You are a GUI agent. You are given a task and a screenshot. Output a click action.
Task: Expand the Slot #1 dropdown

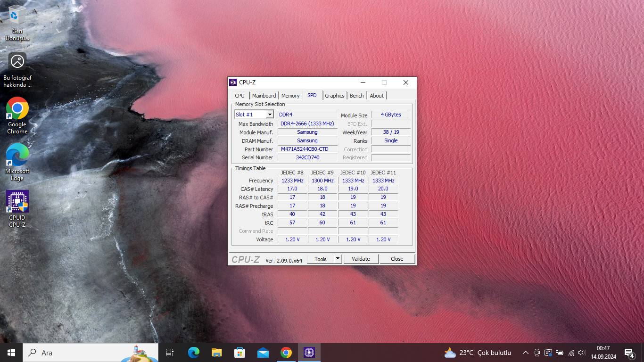(x=270, y=115)
